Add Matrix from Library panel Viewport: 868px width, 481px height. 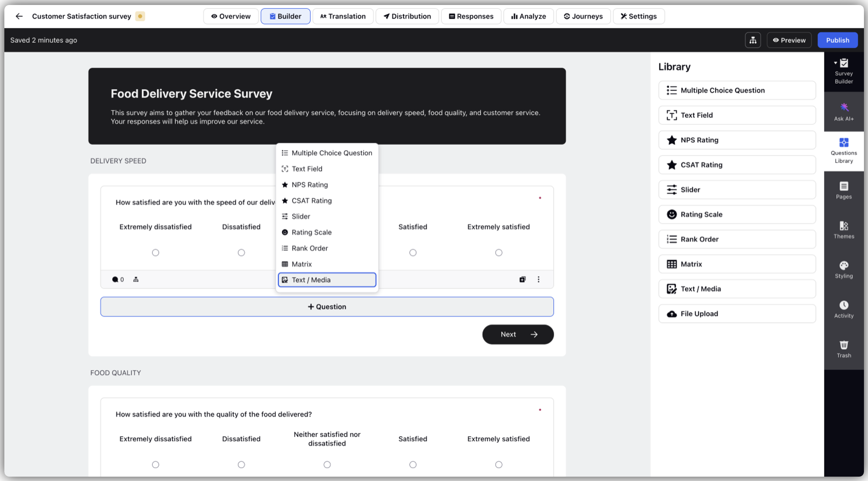click(737, 264)
